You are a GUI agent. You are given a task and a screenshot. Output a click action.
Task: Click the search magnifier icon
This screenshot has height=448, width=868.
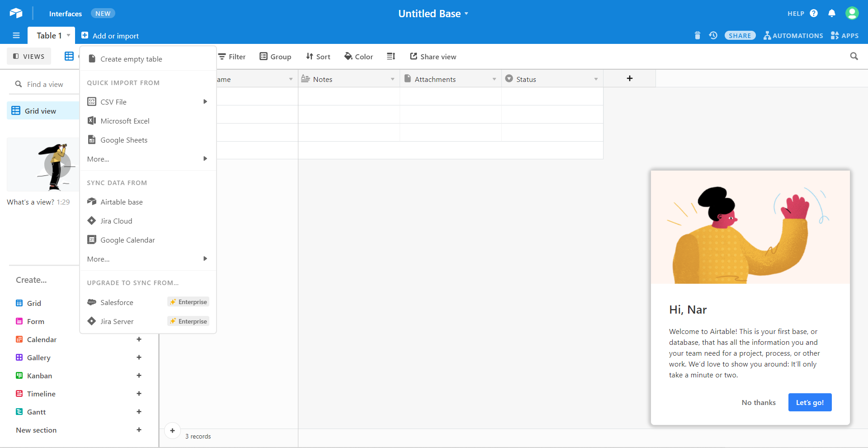[854, 56]
